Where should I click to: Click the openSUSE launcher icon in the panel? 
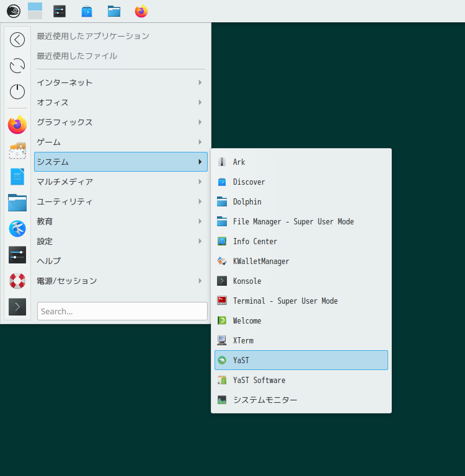(14, 11)
